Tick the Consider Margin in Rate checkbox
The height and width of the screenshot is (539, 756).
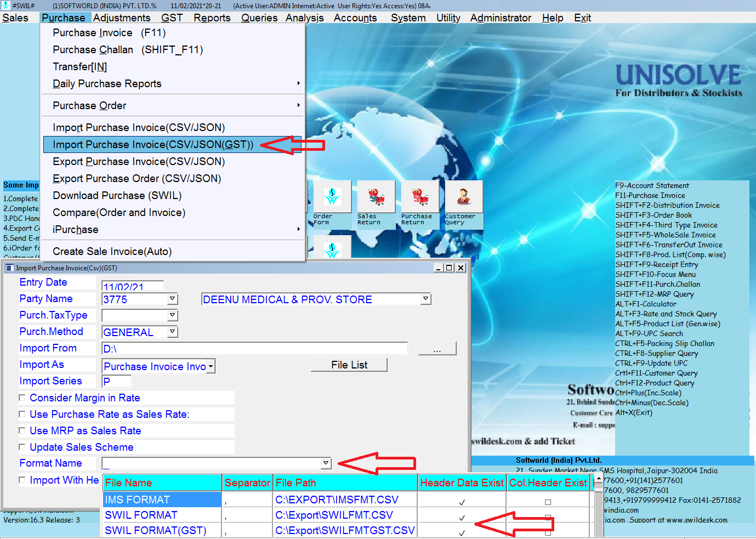click(x=22, y=398)
